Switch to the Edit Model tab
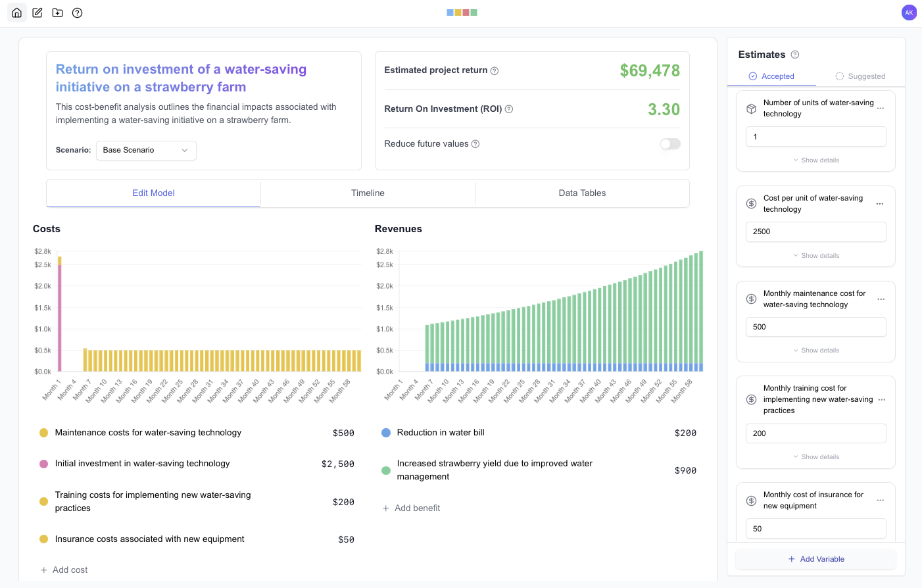The image size is (922, 588). [153, 193]
